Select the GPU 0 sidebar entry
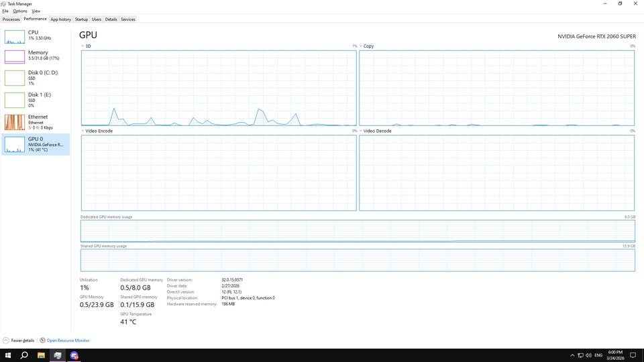 tap(36, 144)
